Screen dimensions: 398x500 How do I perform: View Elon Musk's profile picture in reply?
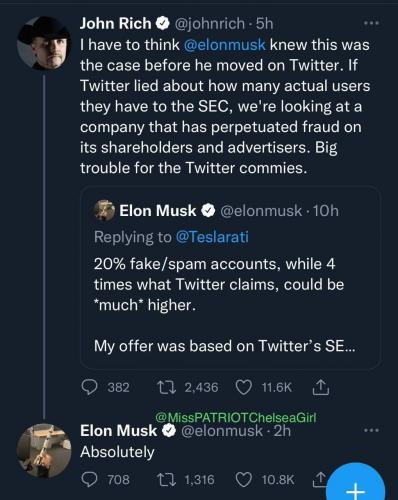44,451
